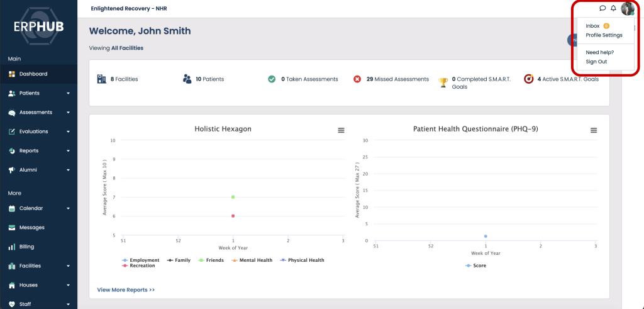Toggle Mental Health series in legend
644x309 pixels.
252,260
